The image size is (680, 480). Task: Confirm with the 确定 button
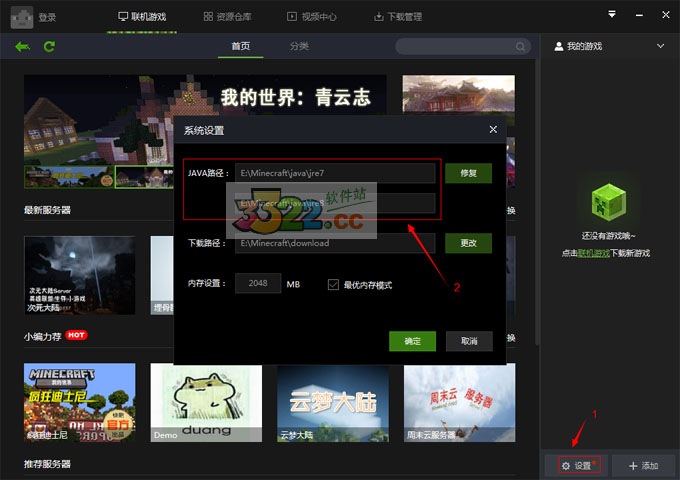tap(412, 341)
